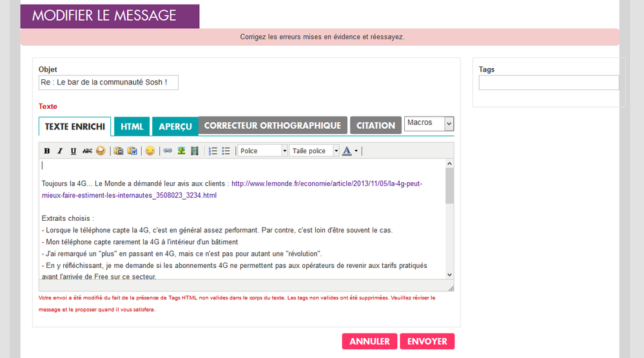Open the text color picker arrow

coord(355,151)
